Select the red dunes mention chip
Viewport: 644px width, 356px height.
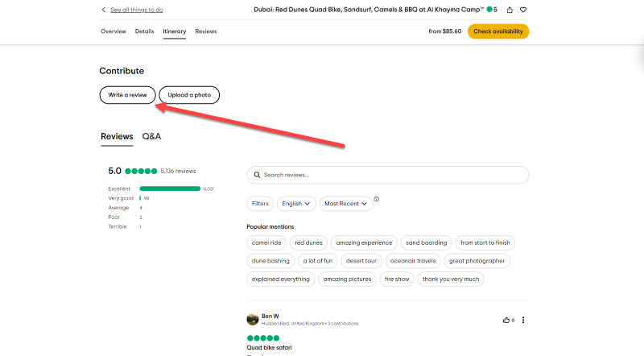coord(308,243)
